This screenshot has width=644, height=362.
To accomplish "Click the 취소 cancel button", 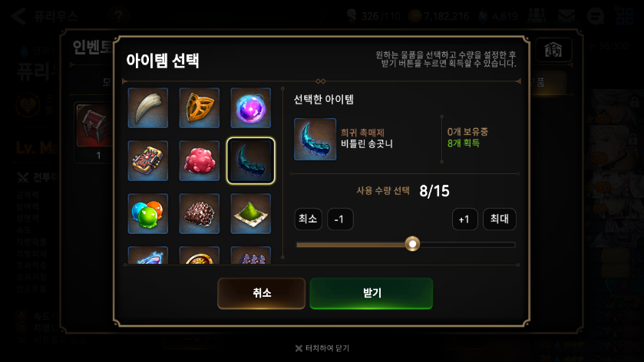I will [262, 293].
